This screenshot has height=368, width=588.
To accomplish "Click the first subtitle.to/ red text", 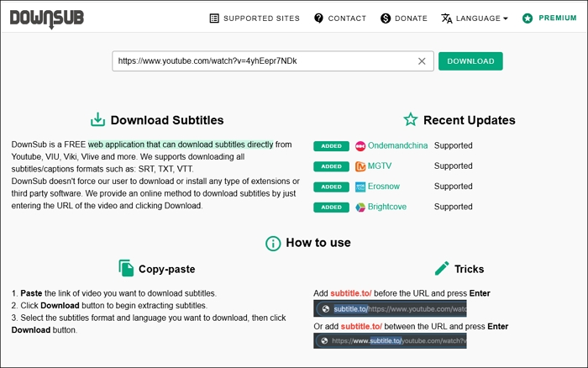I will coord(351,293).
